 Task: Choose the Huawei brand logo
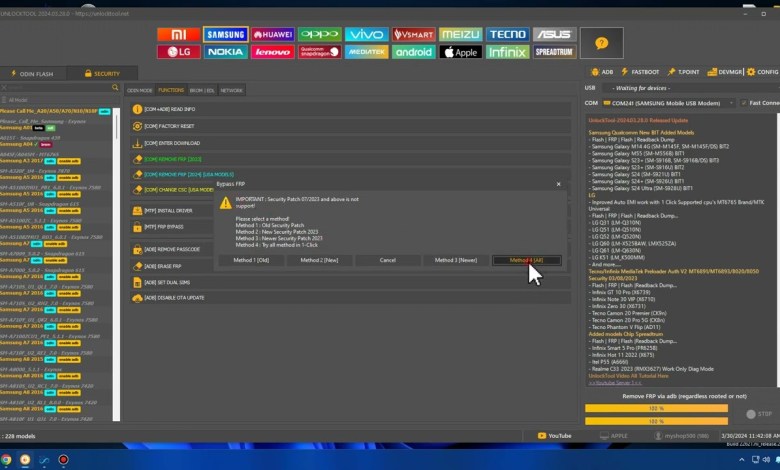coord(273,34)
